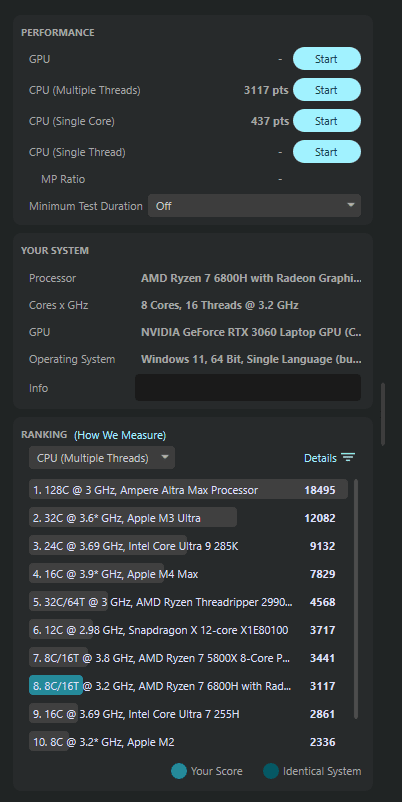
Task: Select the Apple M2 ranking row
Action: (188, 742)
